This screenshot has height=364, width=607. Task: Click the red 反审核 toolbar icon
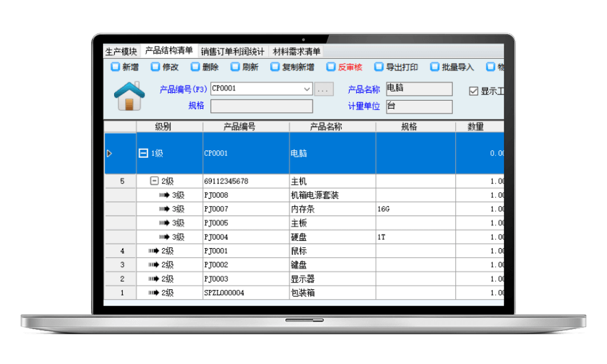[x=331, y=67]
